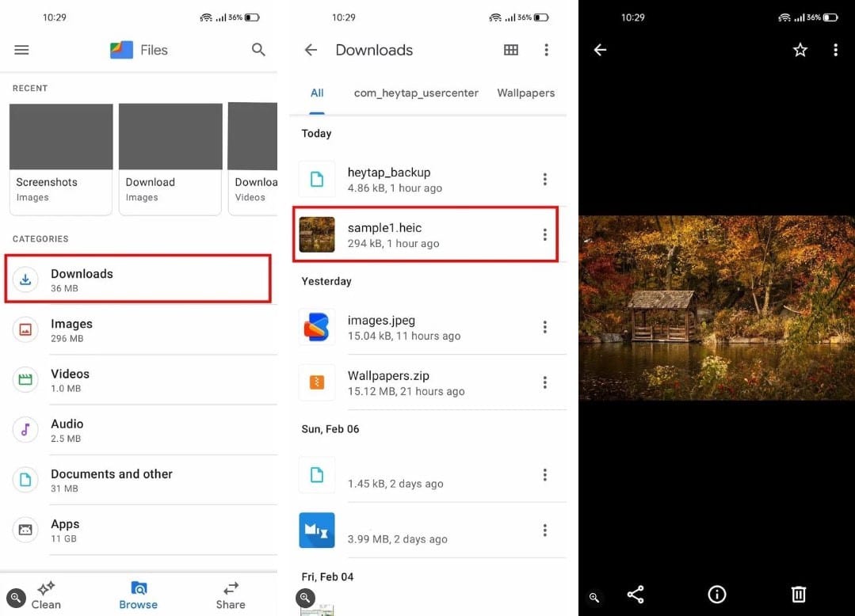Open the Videos category
The width and height of the screenshot is (855, 616).
click(70, 380)
